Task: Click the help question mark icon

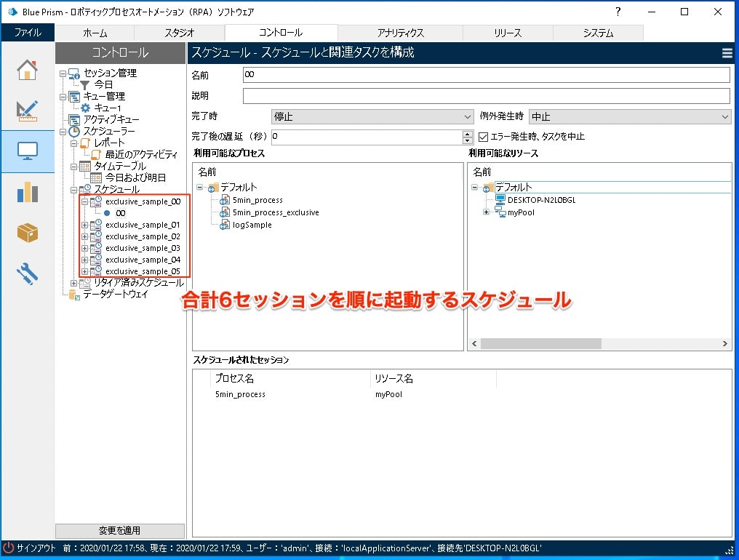Action: (618, 12)
